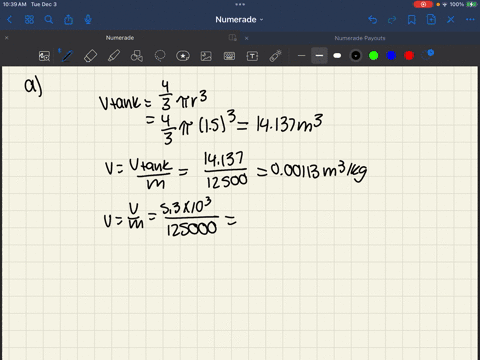Close editing toolbar with the X icon

(x=451, y=20)
